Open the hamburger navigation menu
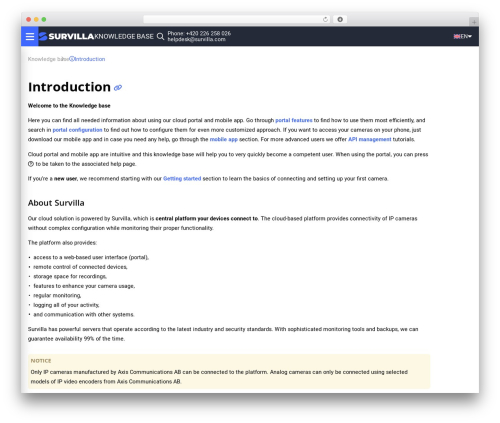Viewport: 500px width, 423px height. (x=30, y=36)
